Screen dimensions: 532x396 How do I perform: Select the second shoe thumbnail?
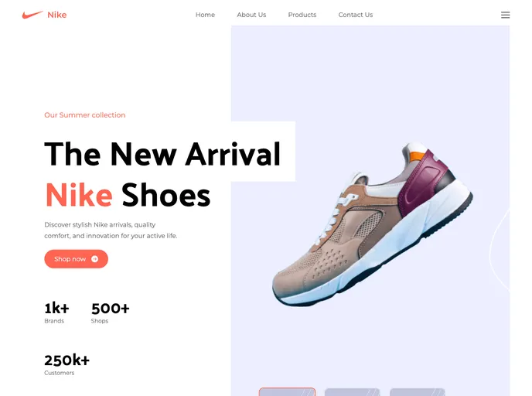(352, 392)
